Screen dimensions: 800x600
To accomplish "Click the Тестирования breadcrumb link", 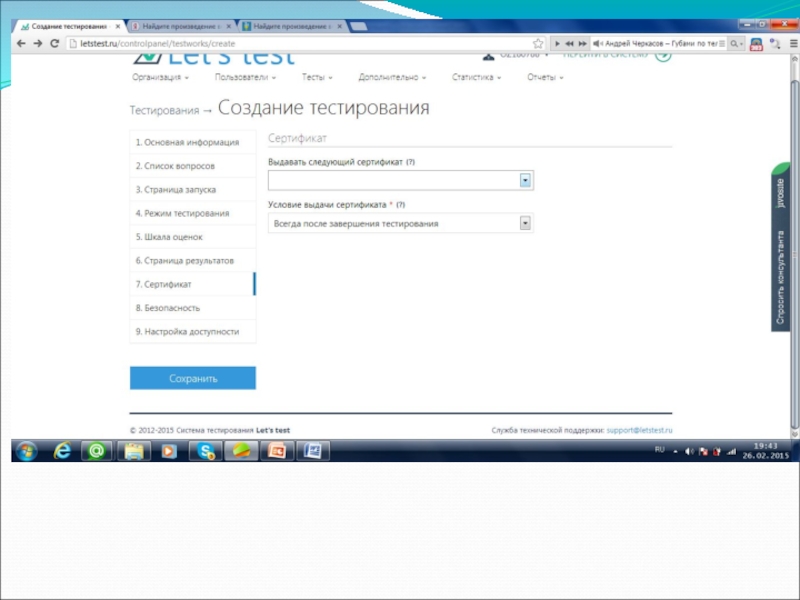I will (x=163, y=110).
